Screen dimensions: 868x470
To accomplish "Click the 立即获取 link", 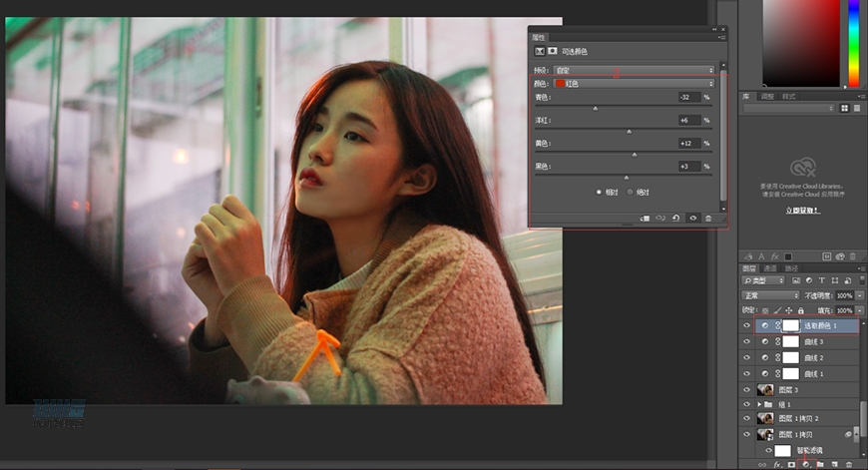I will point(803,211).
